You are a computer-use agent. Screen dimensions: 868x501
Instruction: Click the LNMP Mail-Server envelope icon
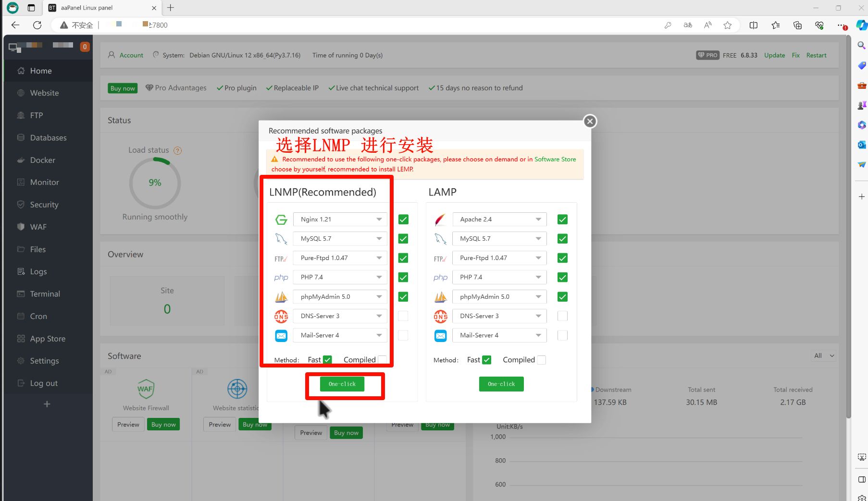[x=281, y=335]
